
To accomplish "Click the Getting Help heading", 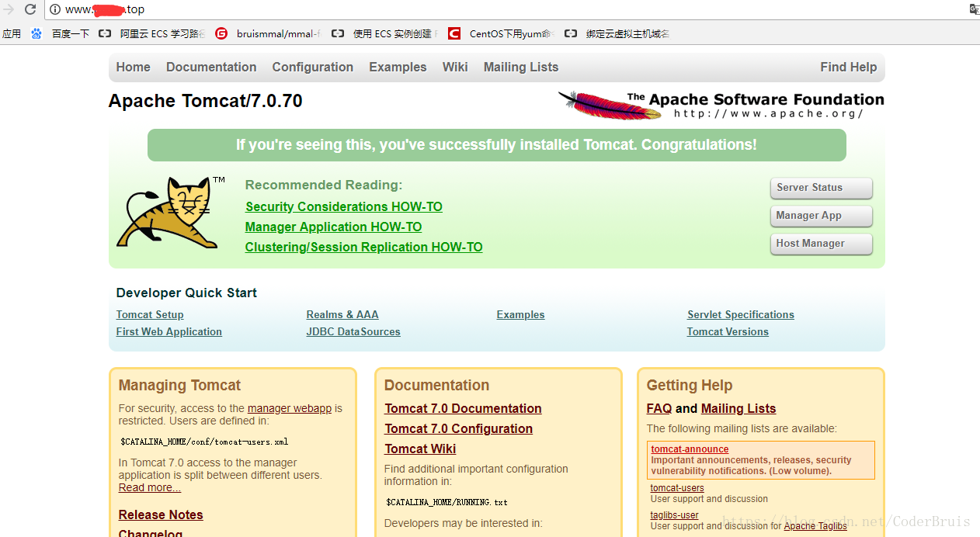I will [690, 385].
